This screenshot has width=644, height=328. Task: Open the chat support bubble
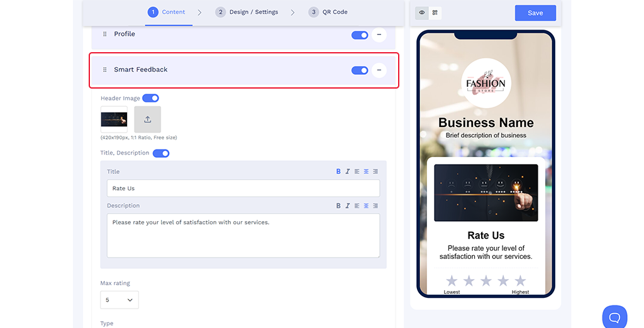(614, 317)
